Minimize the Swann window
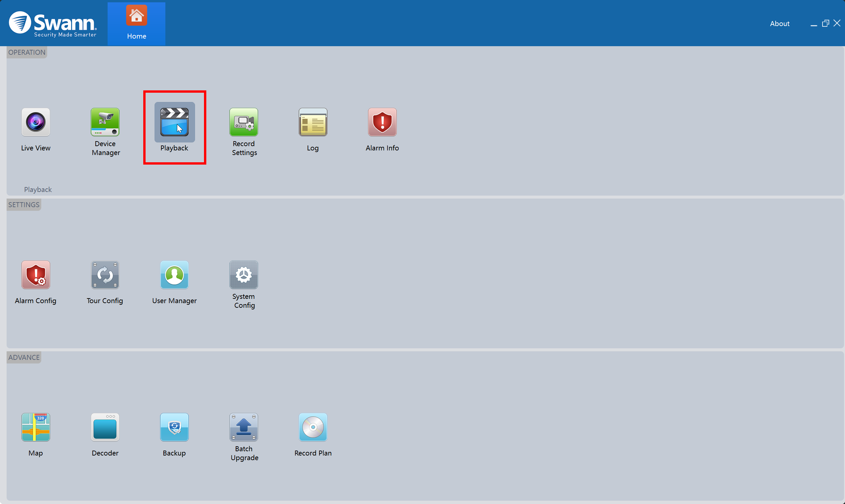Screen dimensions: 845x504 [813, 24]
